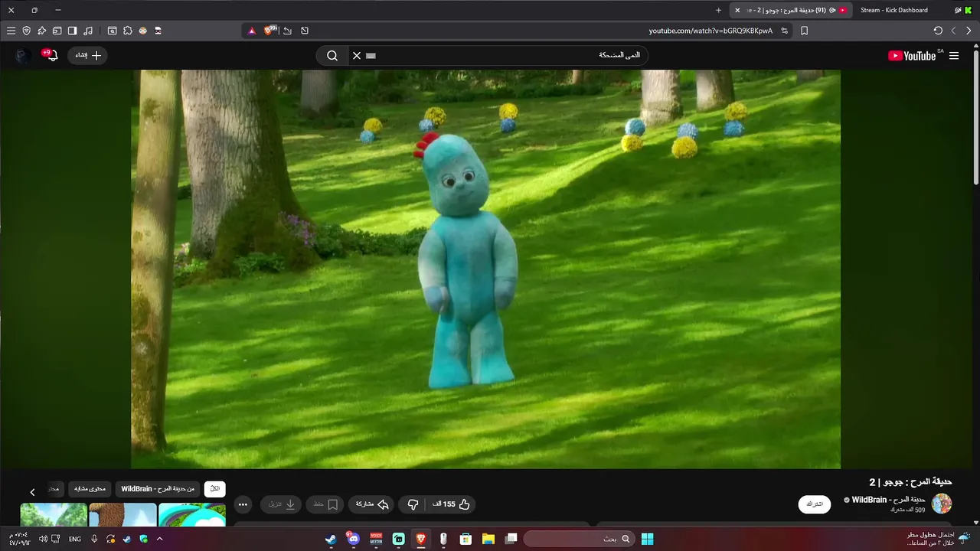This screenshot has height=551, width=980.
Task: Select the الكل filter chip
Action: click(215, 488)
